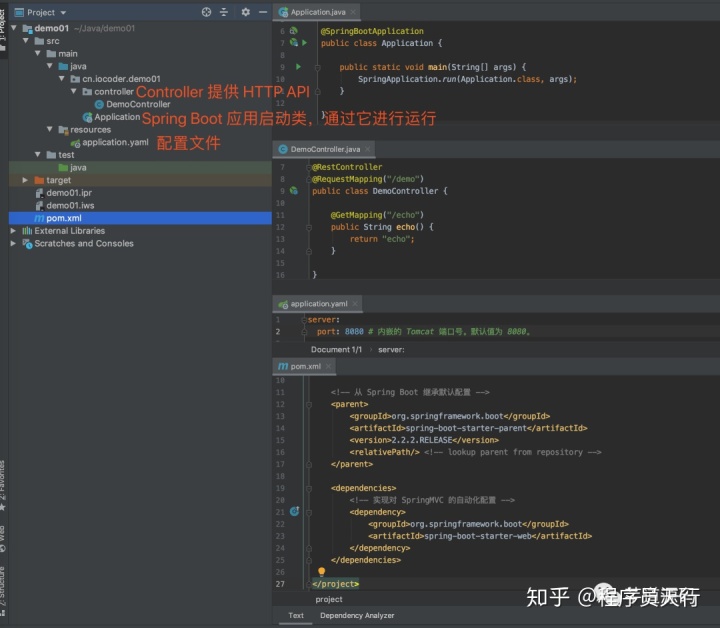Viewport: 720px width, 628px height.
Task: Open the Project view dropdown
Action: click(x=63, y=13)
